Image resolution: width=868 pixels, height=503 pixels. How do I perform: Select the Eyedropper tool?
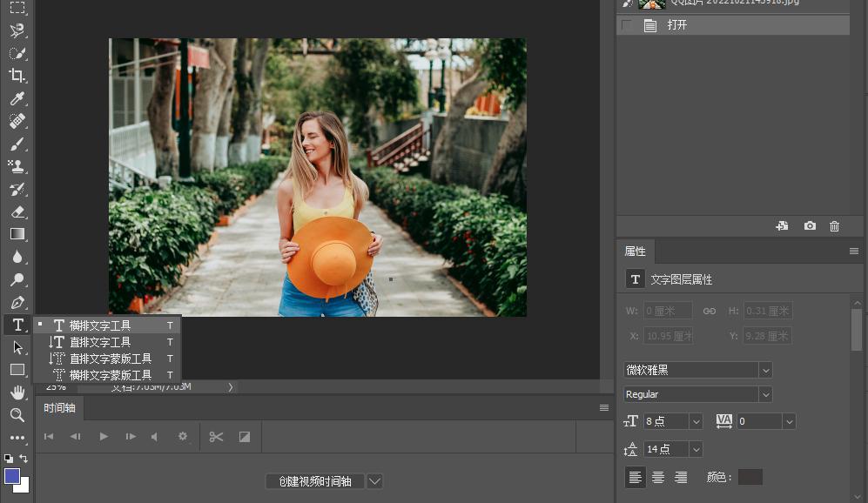(17, 98)
